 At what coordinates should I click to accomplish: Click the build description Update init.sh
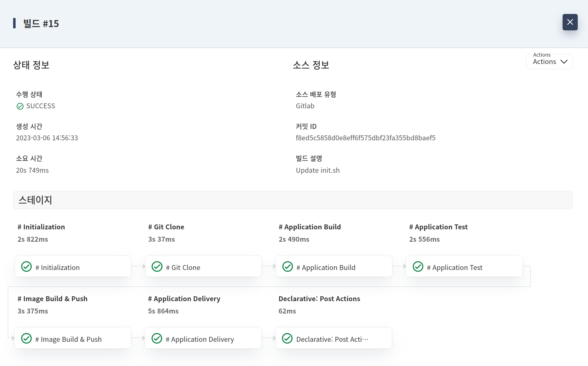tap(318, 170)
